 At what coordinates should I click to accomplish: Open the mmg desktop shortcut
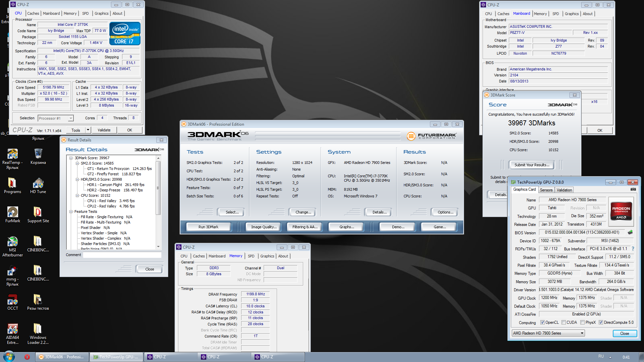click(x=12, y=276)
